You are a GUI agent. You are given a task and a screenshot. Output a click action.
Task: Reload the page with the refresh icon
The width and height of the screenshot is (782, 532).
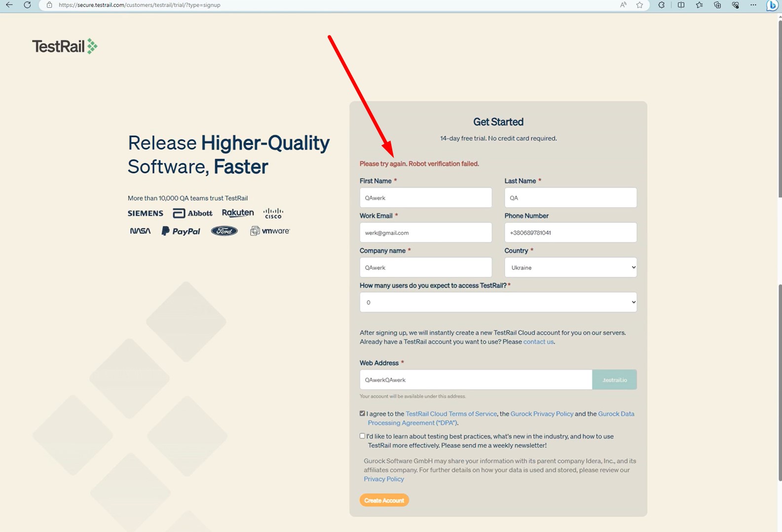(27, 5)
